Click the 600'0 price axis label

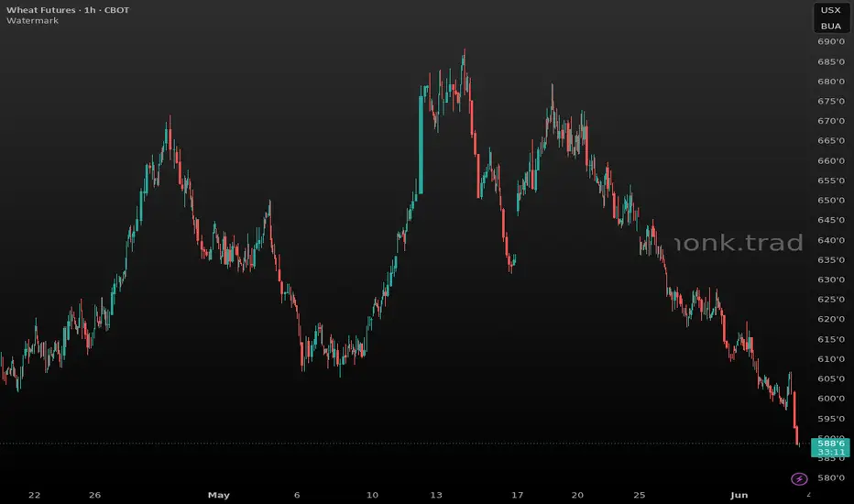pos(830,399)
